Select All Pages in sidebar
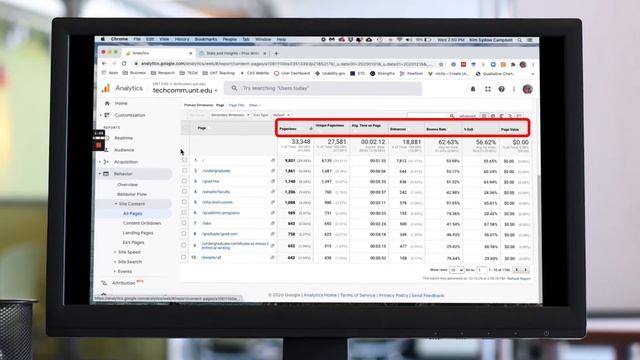640x360 pixels. 133,213
